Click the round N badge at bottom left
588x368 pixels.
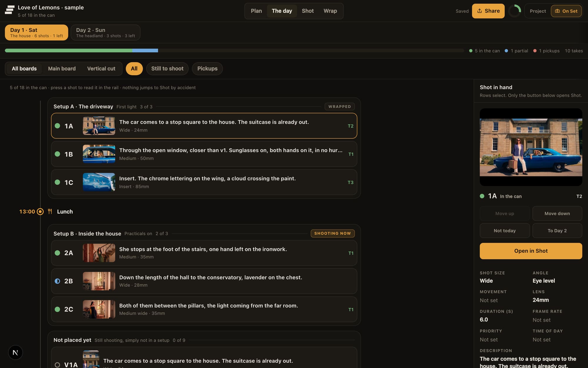[x=15, y=352]
